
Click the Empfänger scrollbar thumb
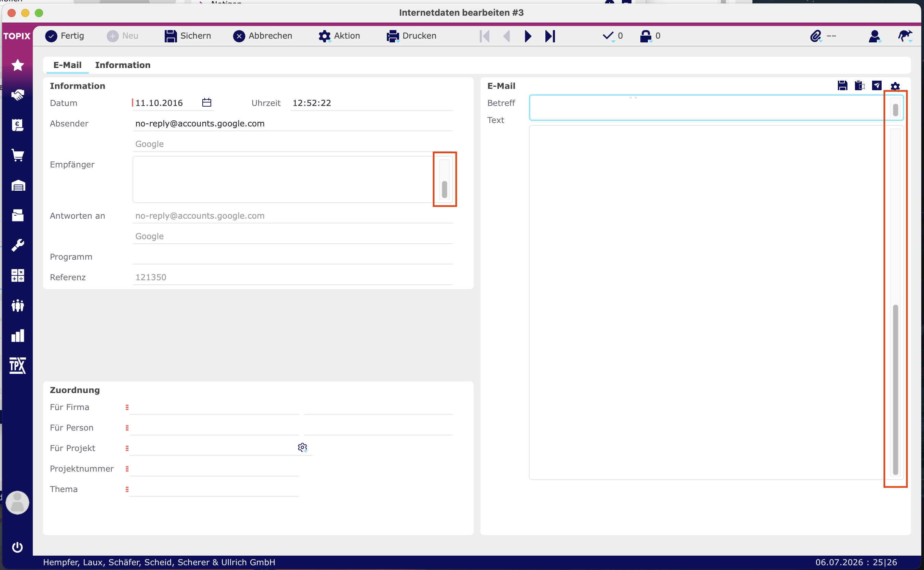445,190
